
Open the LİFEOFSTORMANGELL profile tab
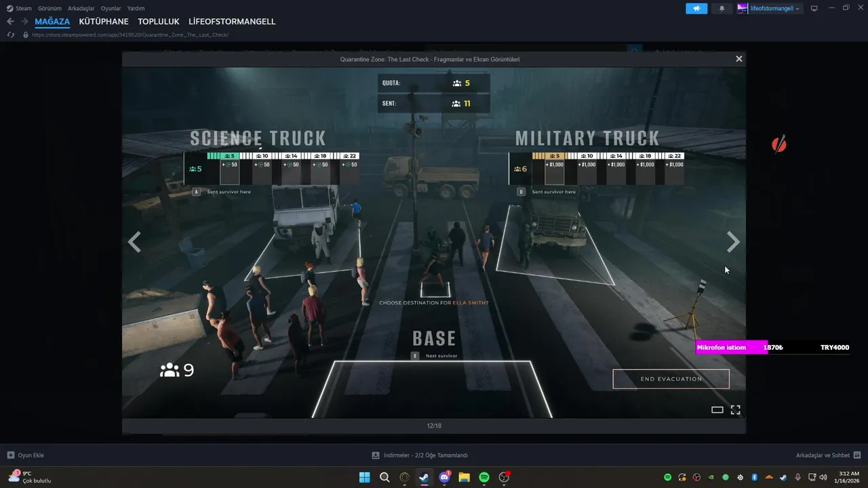(232, 22)
